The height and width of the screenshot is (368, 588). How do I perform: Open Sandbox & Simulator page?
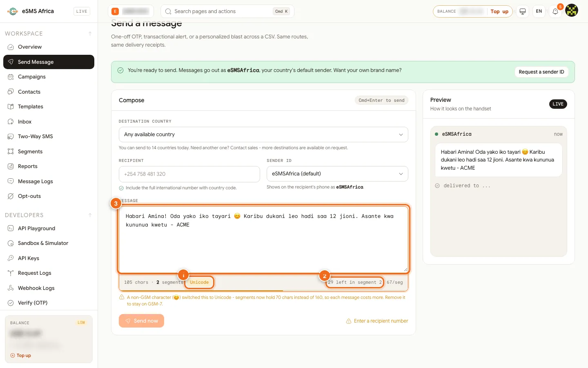click(49, 243)
